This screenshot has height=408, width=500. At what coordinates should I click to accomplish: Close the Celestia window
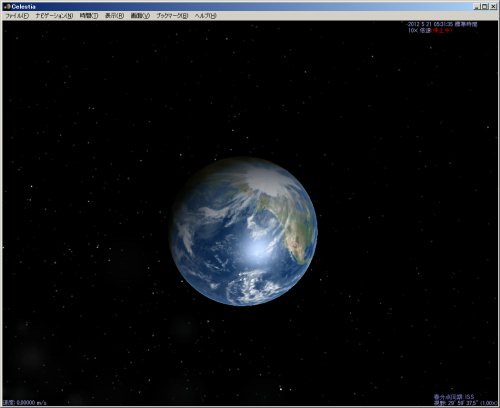[x=493, y=6]
